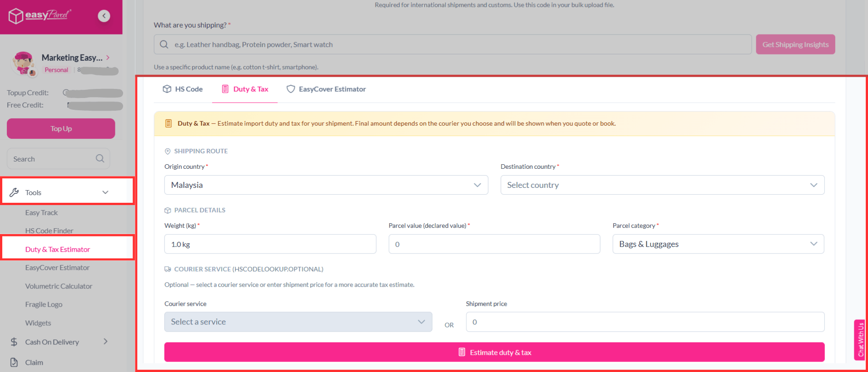Click the Tools wrench icon
Viewport: 868px width, 372px height.
(14, 192)
